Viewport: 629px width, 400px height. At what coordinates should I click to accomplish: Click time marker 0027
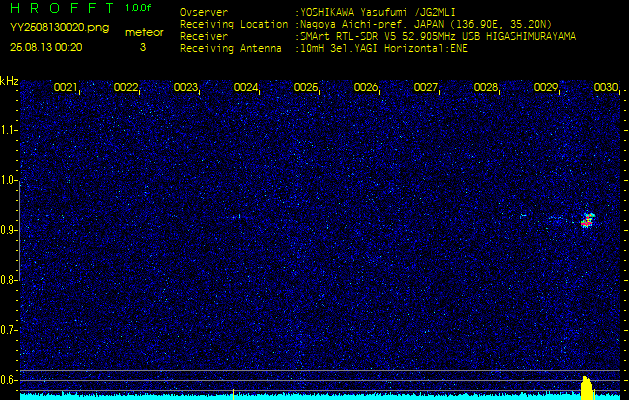pos(425,87)
